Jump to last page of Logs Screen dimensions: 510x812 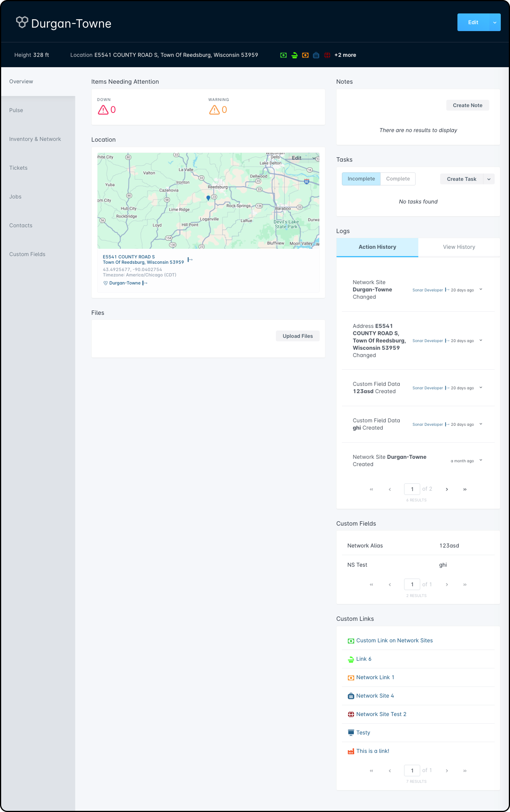point(465,489)
